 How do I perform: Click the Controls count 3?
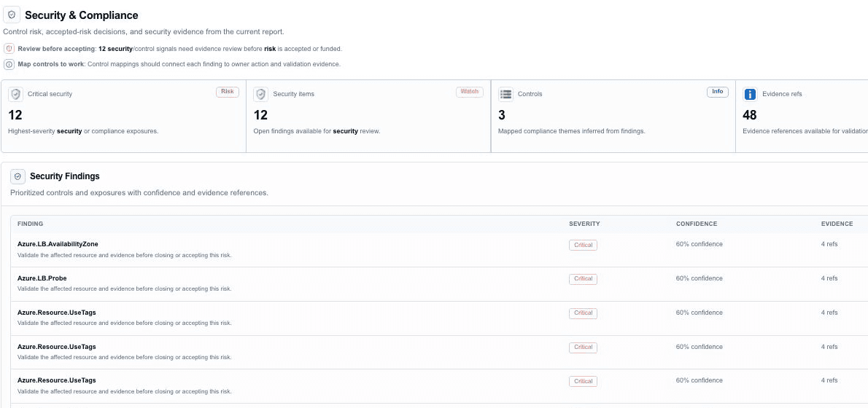pos(502,115)
